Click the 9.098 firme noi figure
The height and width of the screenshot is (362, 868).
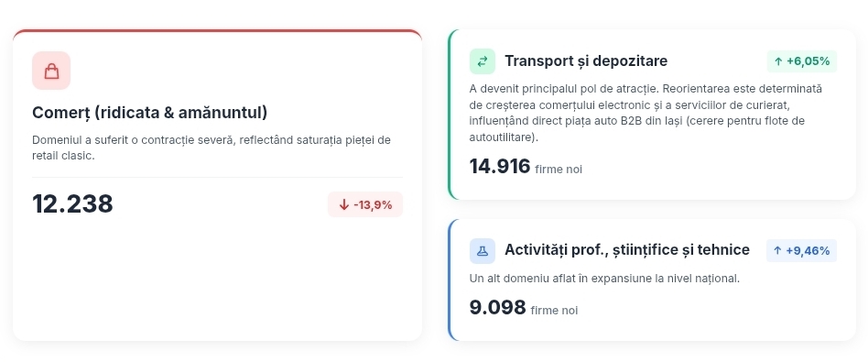(x=523, y=307)
